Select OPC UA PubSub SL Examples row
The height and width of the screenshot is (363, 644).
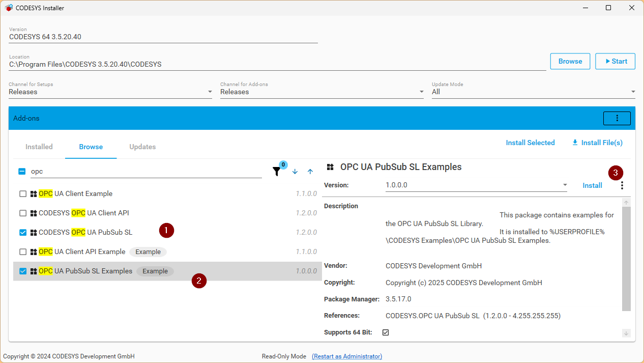point(167,271)
